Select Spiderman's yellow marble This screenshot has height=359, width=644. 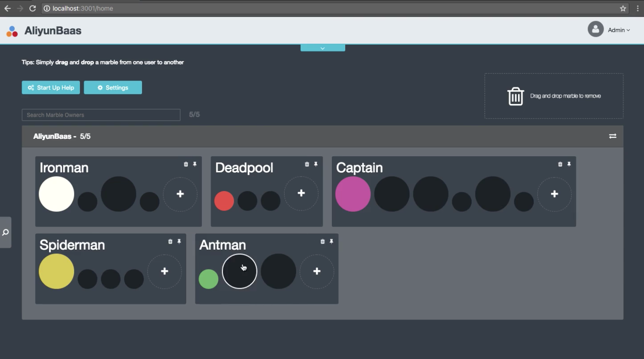(x=57, y=271)
